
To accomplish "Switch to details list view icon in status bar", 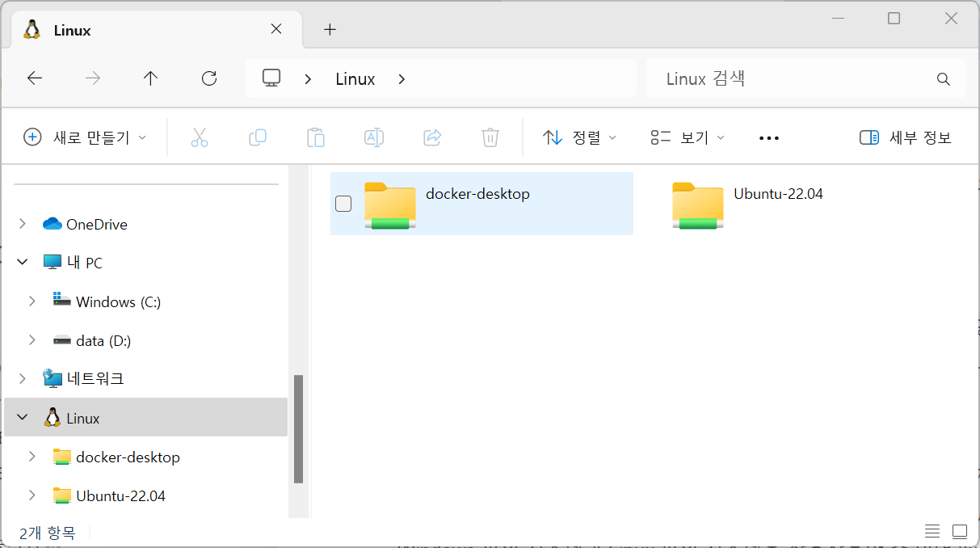I will pyautogui.click(x=932, y=532).
